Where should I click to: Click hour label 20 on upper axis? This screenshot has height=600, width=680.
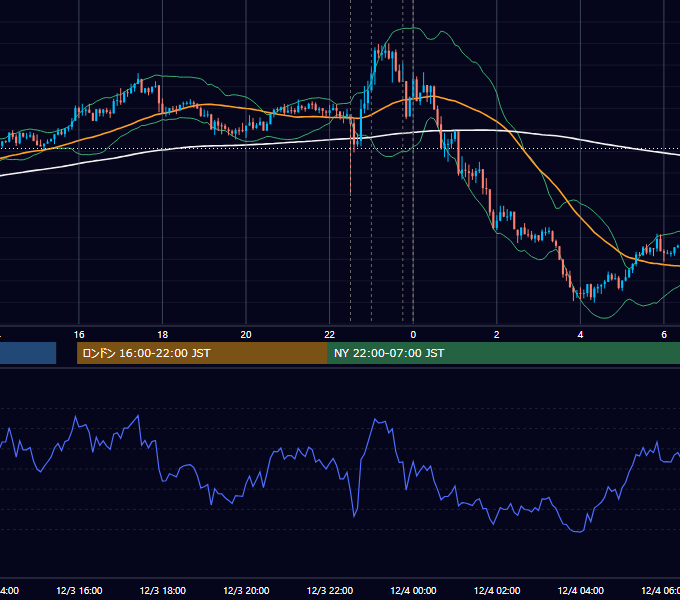click(246, 335)
